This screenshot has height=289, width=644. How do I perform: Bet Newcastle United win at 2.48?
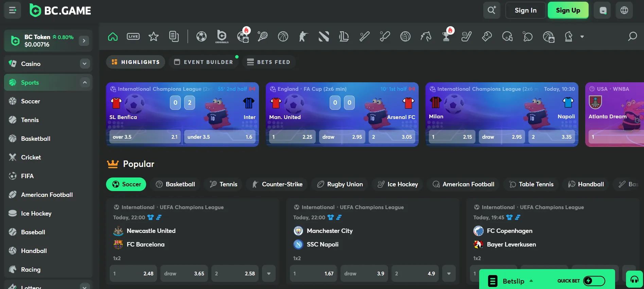133,273
